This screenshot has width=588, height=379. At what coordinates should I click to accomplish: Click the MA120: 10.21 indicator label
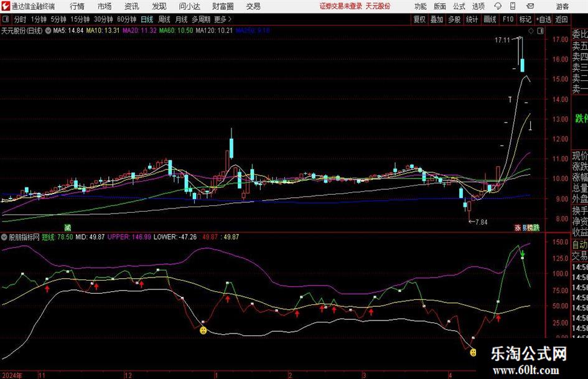[214, 30]
